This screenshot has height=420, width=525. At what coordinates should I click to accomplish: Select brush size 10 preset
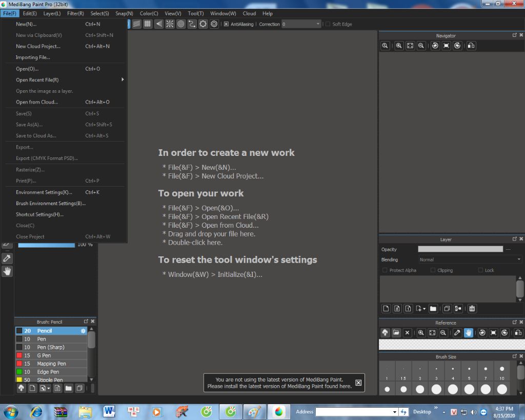[x=502, y=372]
